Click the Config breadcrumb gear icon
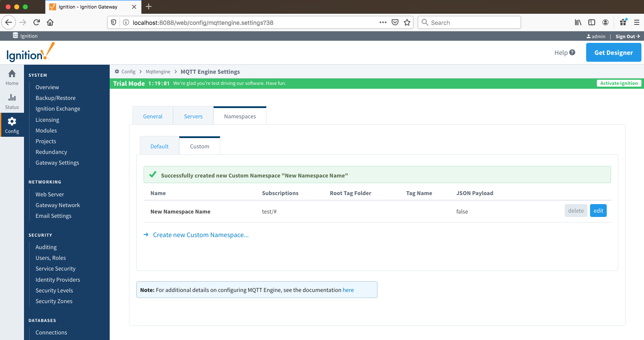Viewport: 644px width, 340px height. [117, 72]
